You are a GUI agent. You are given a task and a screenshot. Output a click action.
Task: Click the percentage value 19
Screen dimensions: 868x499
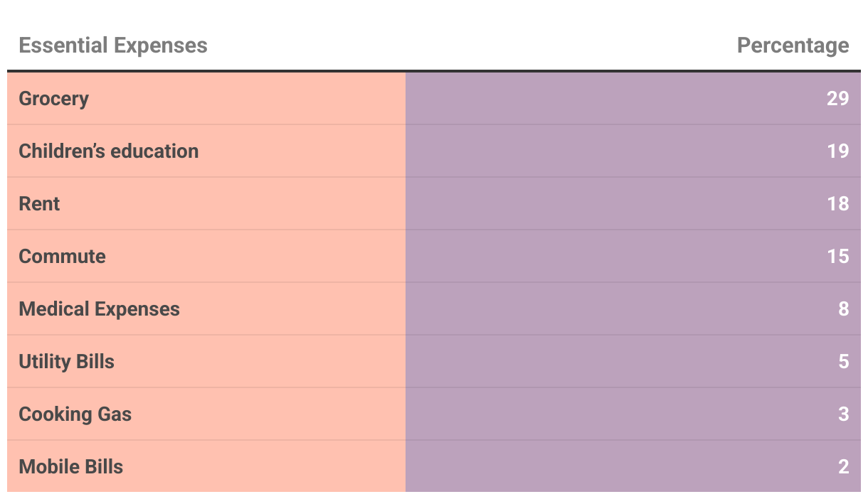837,151
